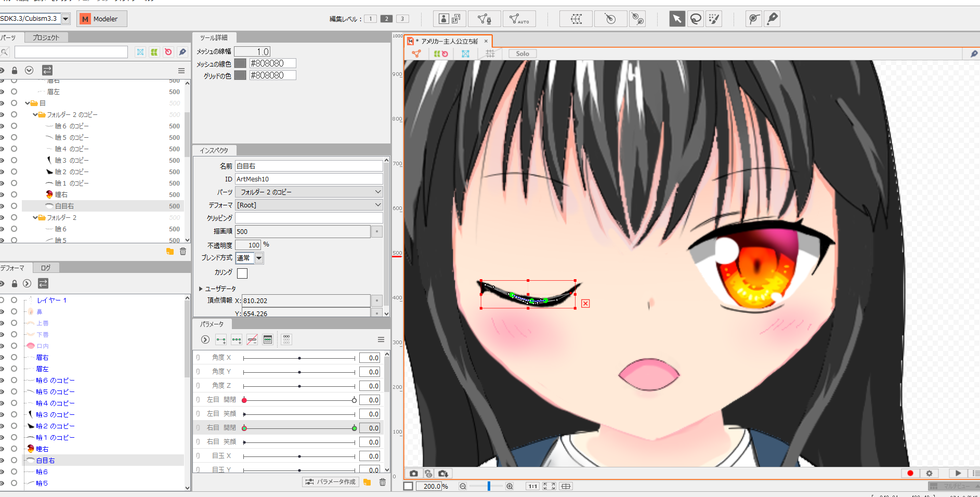Click the 1:1 zoom button
Image resolution: width=980 pixels, height=497 pixels.
click(533, 486)
